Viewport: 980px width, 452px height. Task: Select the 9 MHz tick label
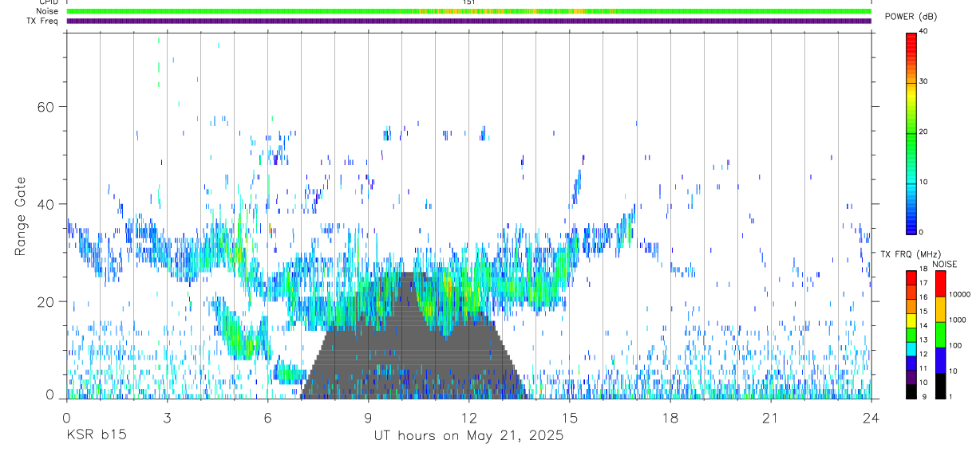tap(923, 396)
